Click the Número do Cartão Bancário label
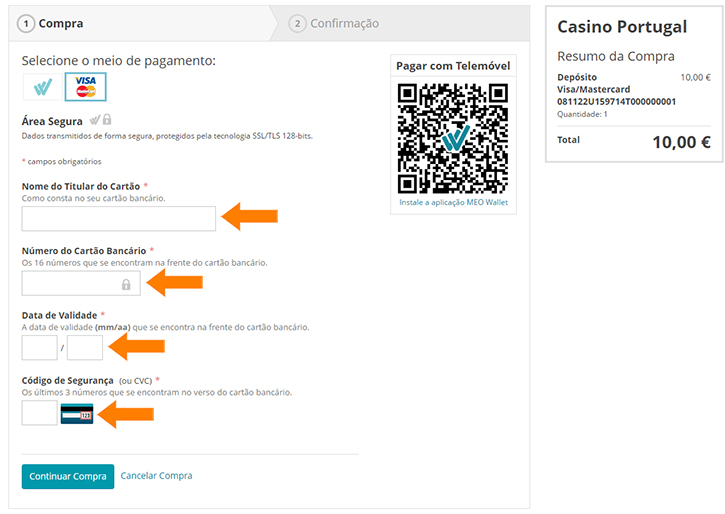Image resolution: width=725 pixels, height=514 pixels. pos(84,251)
